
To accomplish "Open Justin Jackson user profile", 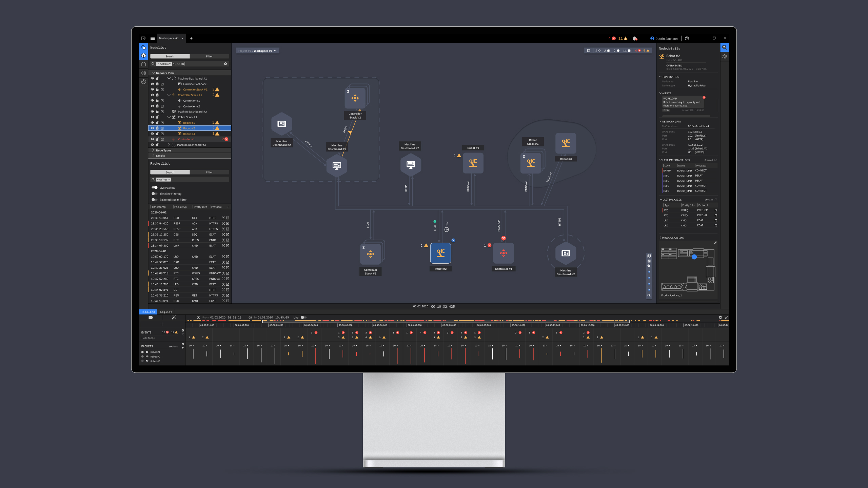I will [x=664, y=38].
